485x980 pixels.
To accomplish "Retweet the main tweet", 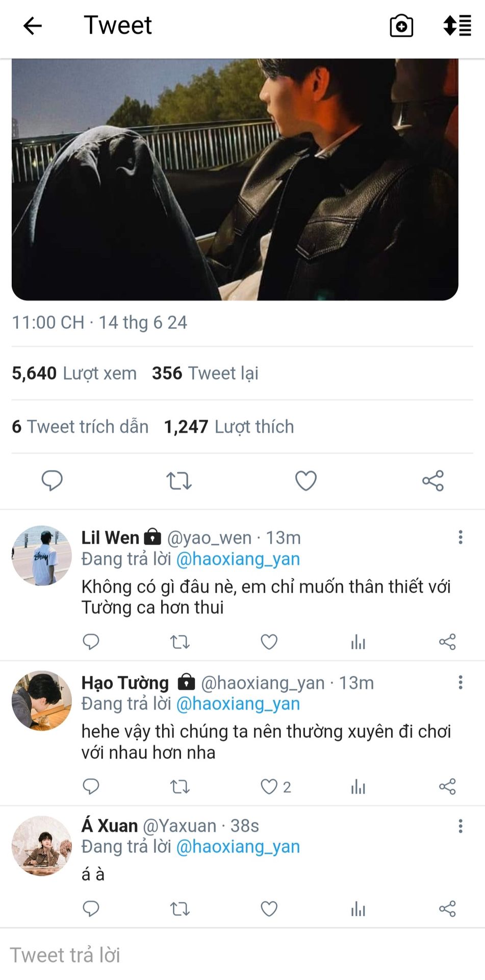I will pos(179,481).
